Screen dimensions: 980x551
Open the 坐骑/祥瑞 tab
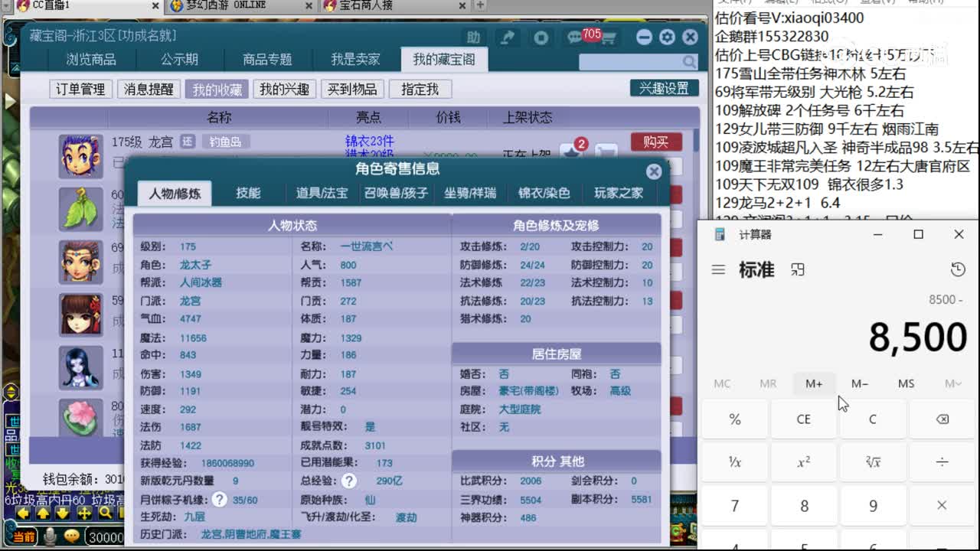tap(470, 194)
